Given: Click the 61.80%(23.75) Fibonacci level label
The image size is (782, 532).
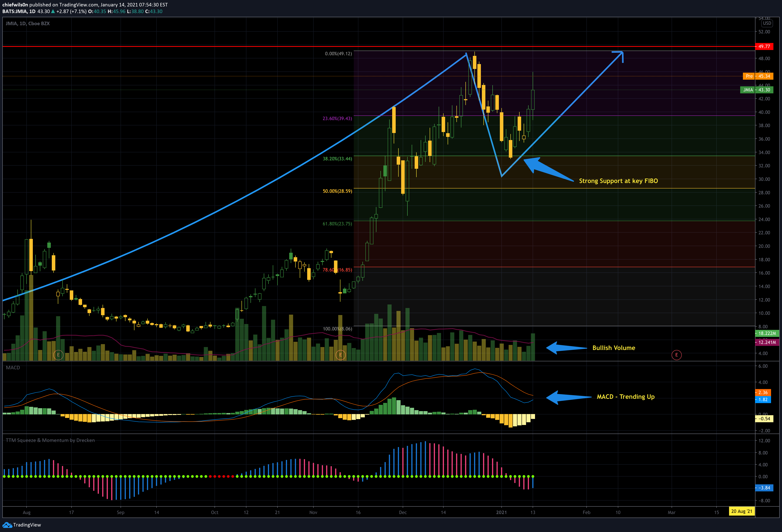Looking at the screenshot, I should (x=337, y=224).
